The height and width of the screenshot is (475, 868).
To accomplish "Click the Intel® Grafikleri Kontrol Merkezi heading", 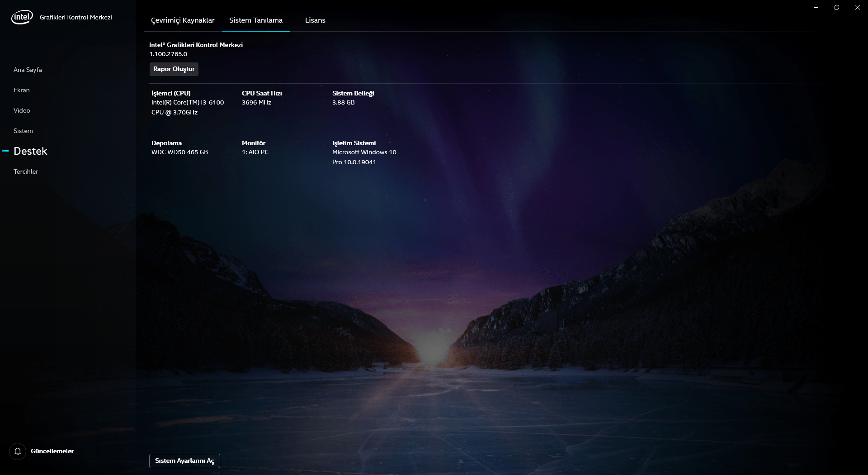I will [x=196, y=45].
